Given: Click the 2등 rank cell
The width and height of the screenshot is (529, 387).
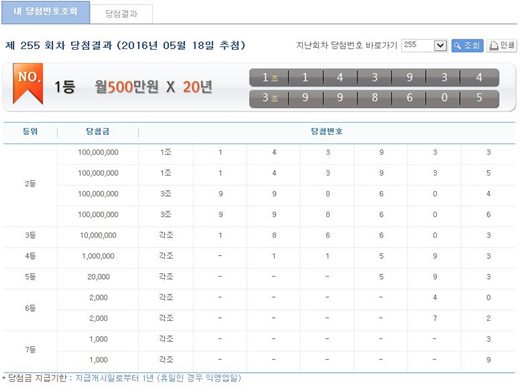Looking at the screenshot, I should pyautogui.click(x=30, y=184).
